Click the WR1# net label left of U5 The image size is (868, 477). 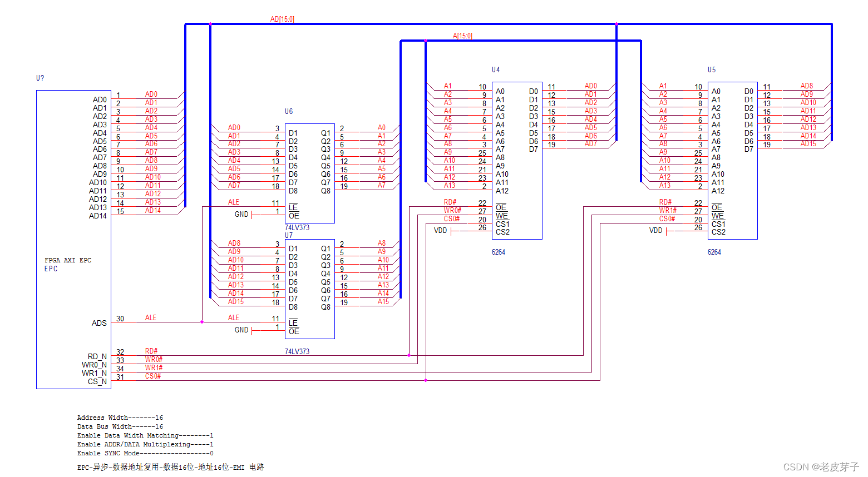click(x=668, y=210)
